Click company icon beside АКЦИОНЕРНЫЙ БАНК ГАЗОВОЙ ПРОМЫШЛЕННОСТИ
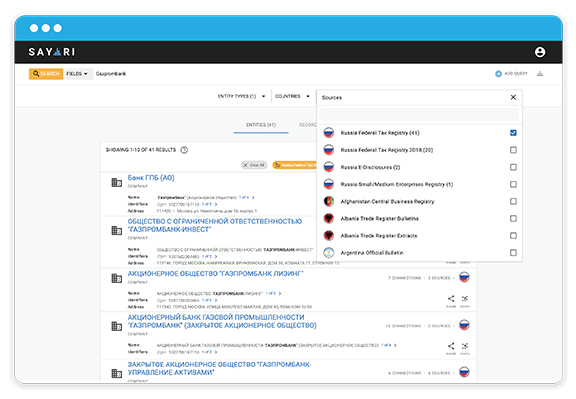 116,326
